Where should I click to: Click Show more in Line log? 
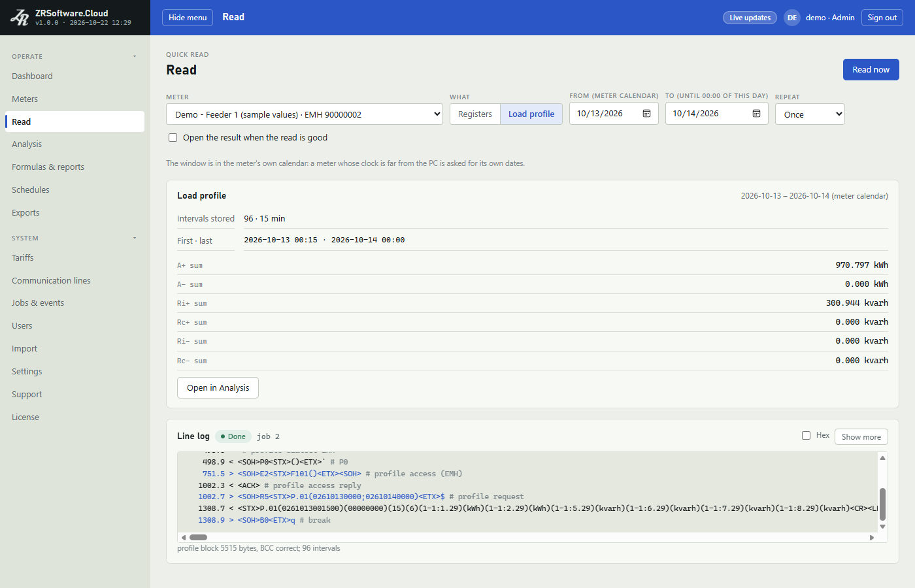(x=861, y=437)
